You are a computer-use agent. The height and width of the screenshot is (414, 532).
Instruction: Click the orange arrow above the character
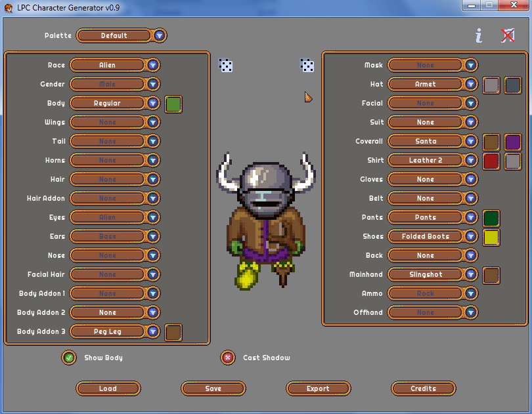[x=308, y=97]
